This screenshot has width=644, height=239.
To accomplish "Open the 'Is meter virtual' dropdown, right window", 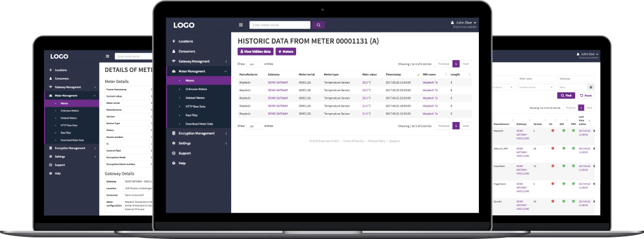I will [x=536, y=87].
